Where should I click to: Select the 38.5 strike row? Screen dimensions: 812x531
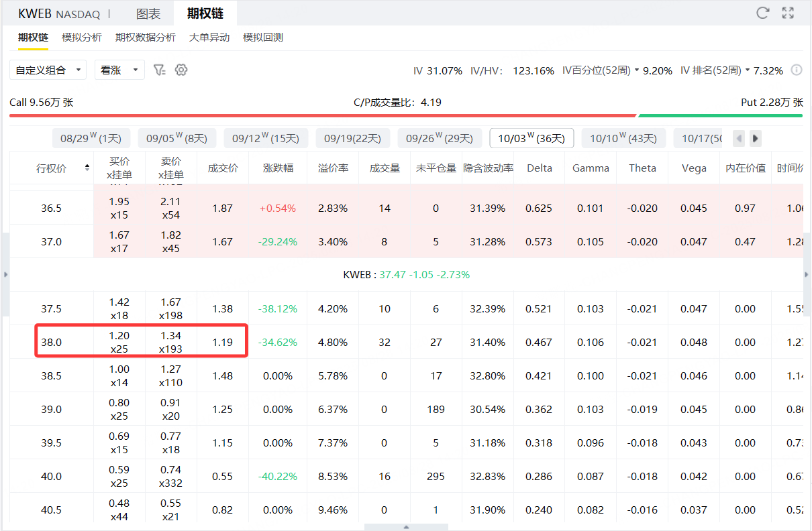[406, 375]
